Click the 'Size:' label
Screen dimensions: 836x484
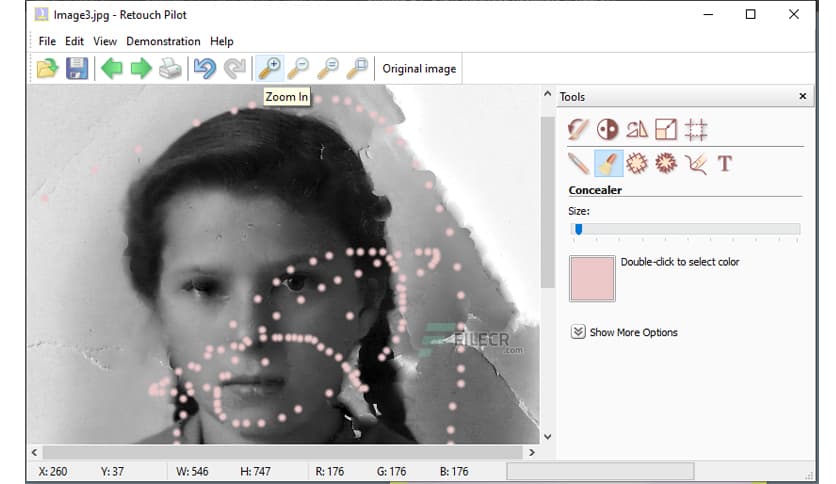[x=579, y=211]
